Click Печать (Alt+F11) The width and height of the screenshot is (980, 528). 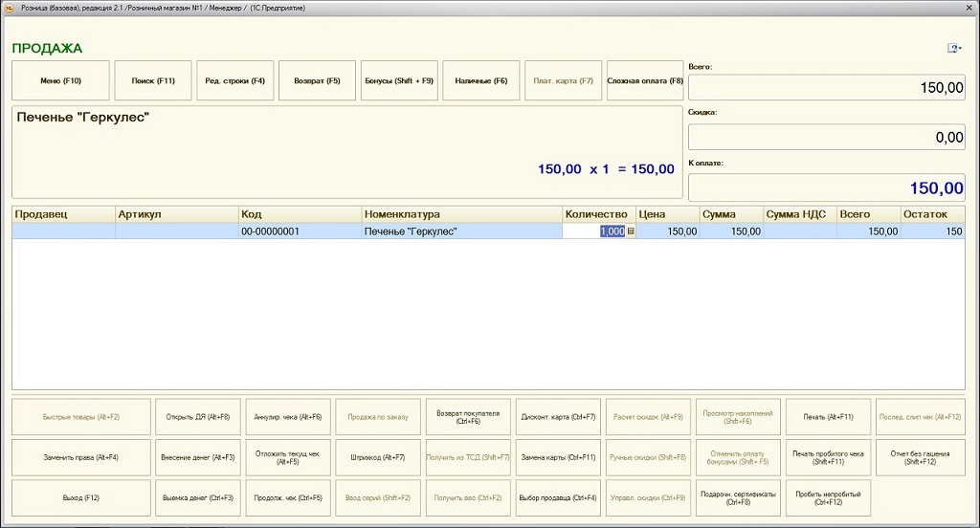coord(828,417)
